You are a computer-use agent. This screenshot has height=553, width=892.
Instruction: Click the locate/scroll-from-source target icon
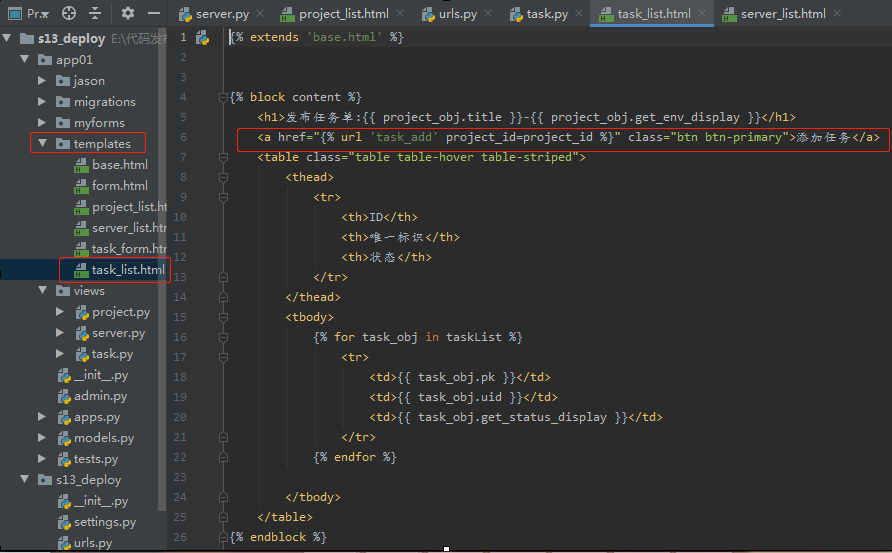[x=68, y=13]
